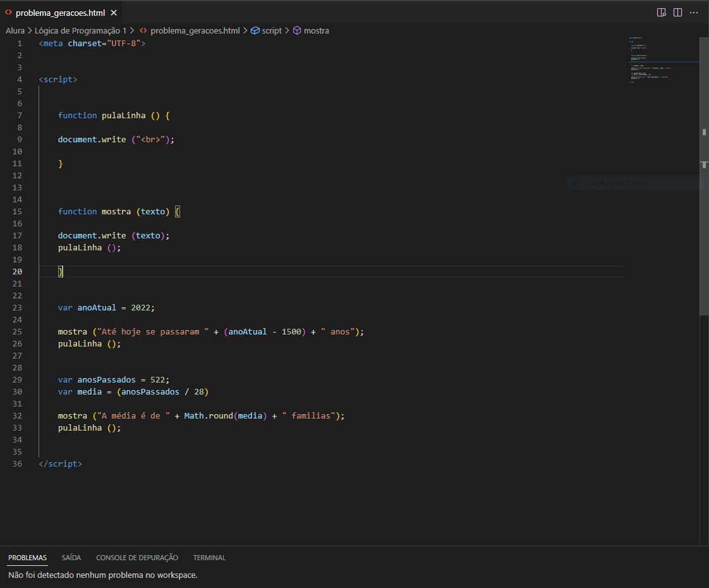Click the meta charset="UTF-8" tag on line 1
The height and width of the screenshot is (588, 709).
[x=92, y=44]
